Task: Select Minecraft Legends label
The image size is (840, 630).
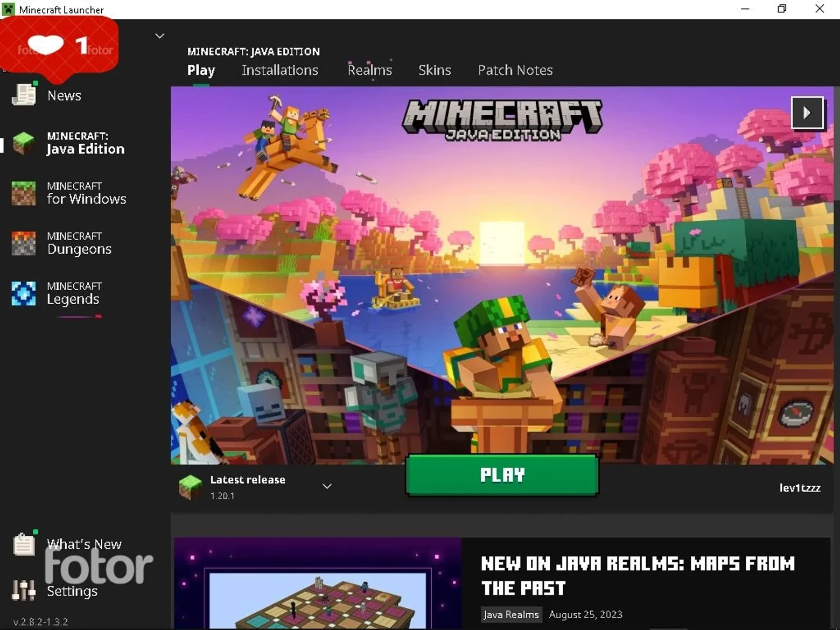Action: point(74,293)
